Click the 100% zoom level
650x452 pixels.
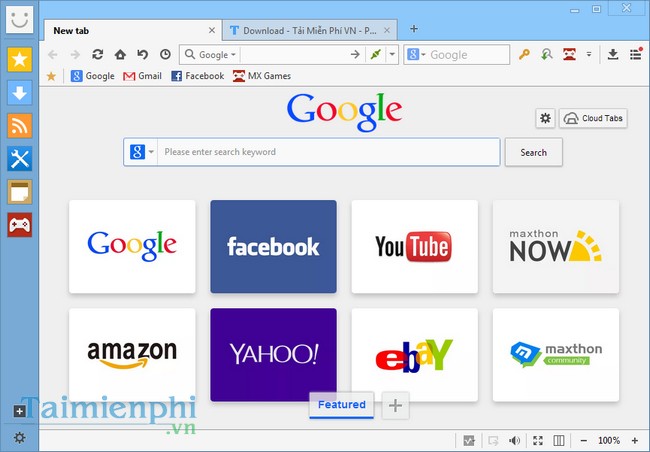click(609, 440)
